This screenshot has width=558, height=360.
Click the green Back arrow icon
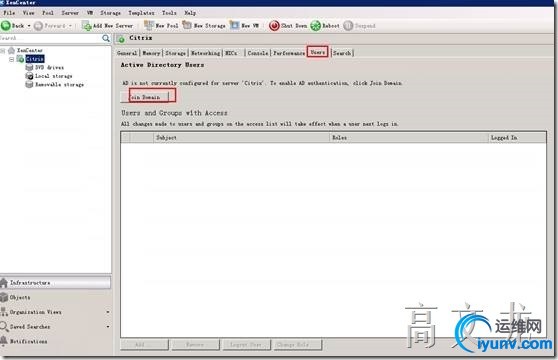click(x=6, y=26)
